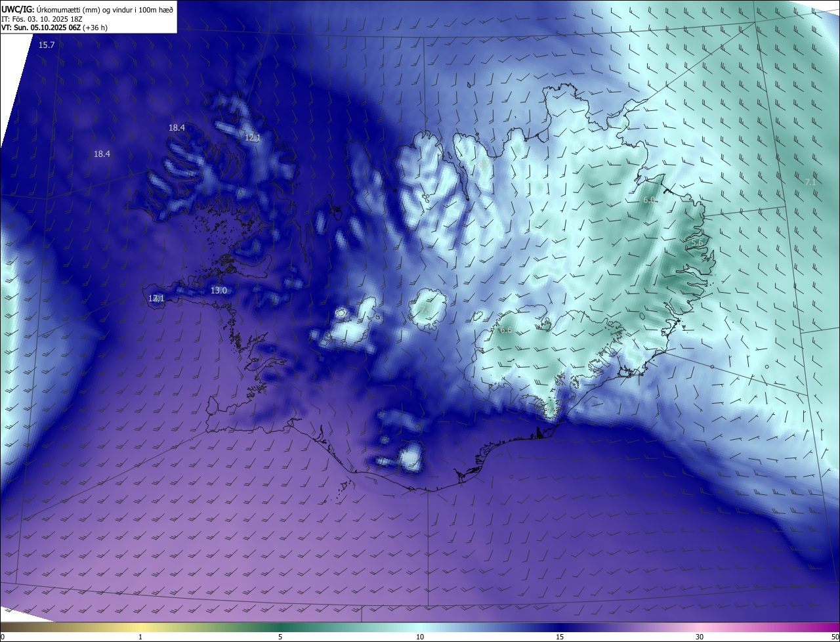Click the 'UWC/IG: Úrkomumætti (mm) og vindur' title line
Image resolution: width=840 pixels, height=642 pixels.
[x=87, y=9]
